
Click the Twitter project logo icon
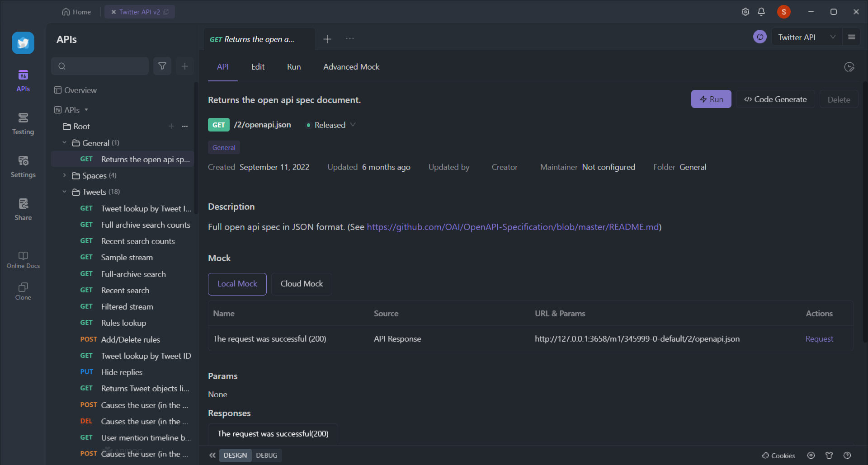point(23,43)
